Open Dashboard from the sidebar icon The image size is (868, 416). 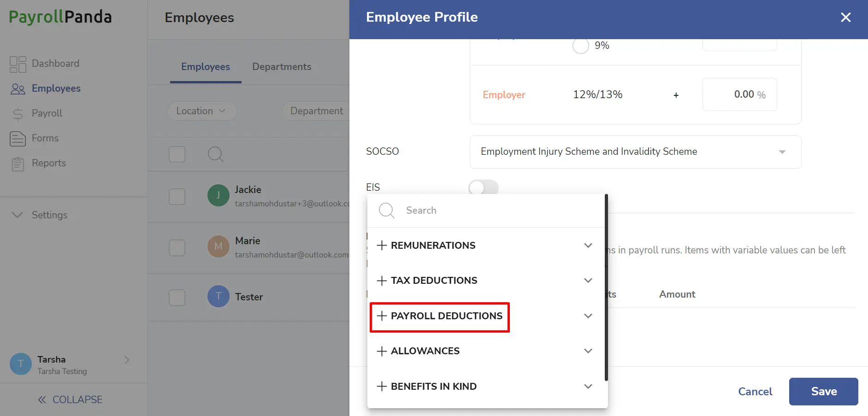point(18,64)
